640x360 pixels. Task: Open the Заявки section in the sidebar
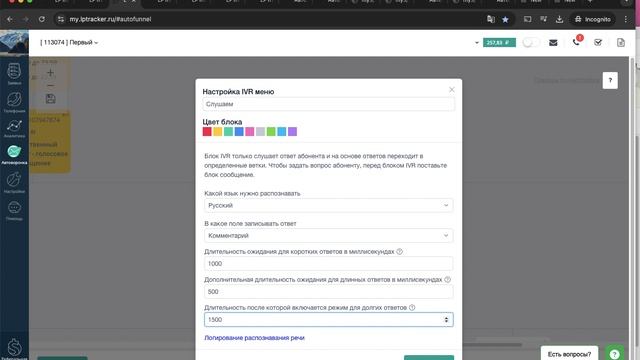coord(14,74)
